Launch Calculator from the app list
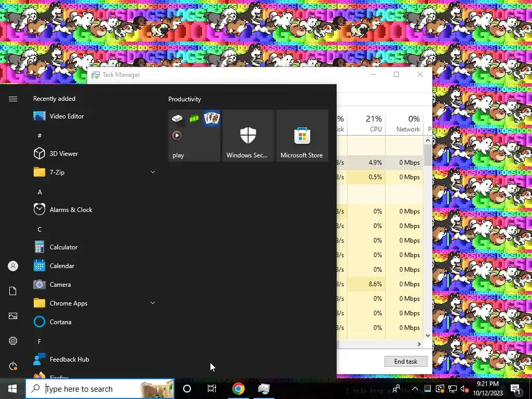This screenshot has height=399, width=532. (94, 247)
